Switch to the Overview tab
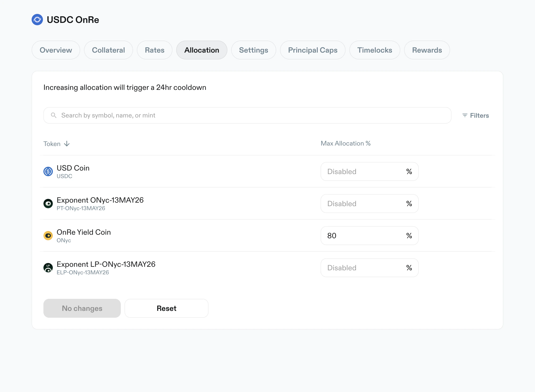Image resolution: width=535 pixels, height=392 pixels. pos(56,50)
